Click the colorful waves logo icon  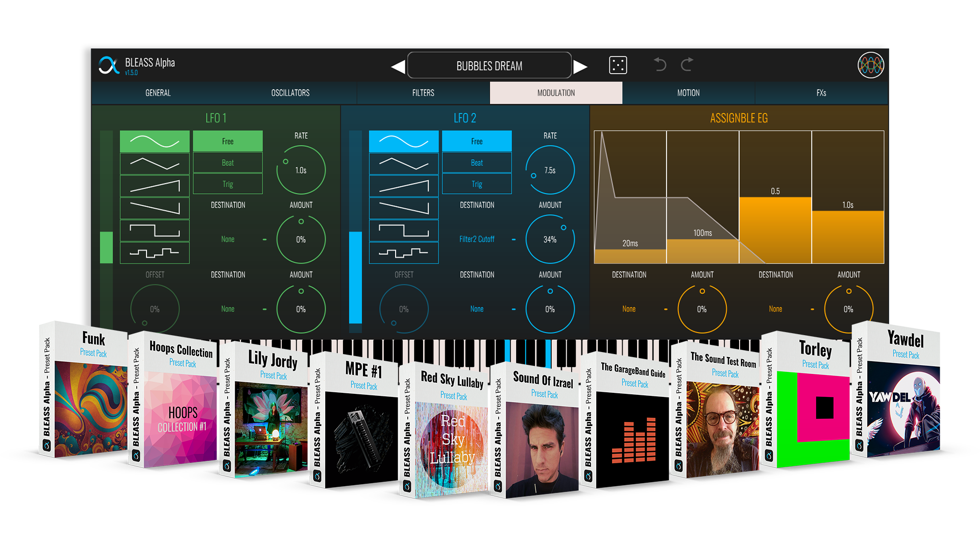pyautogui.click(x=870, y=65)
